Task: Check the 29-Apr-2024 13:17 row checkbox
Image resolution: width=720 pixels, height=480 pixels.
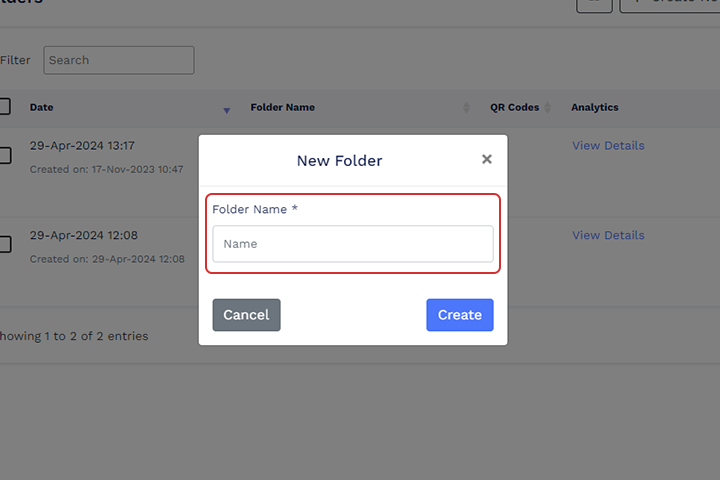Action: (x=4, y=155)
